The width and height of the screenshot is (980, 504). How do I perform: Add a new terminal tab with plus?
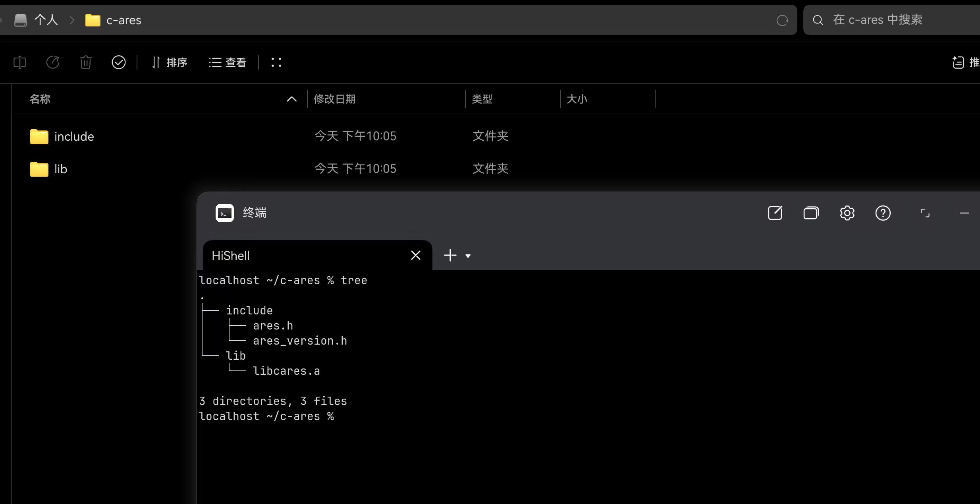[x=450, y=255]
